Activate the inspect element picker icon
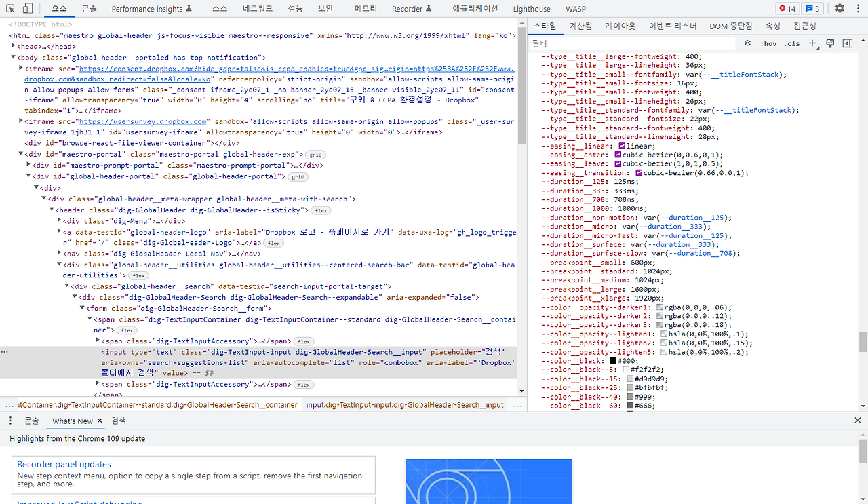Image resolution: width=868 pixels, height=504 pixels. [x=11, y=9]
